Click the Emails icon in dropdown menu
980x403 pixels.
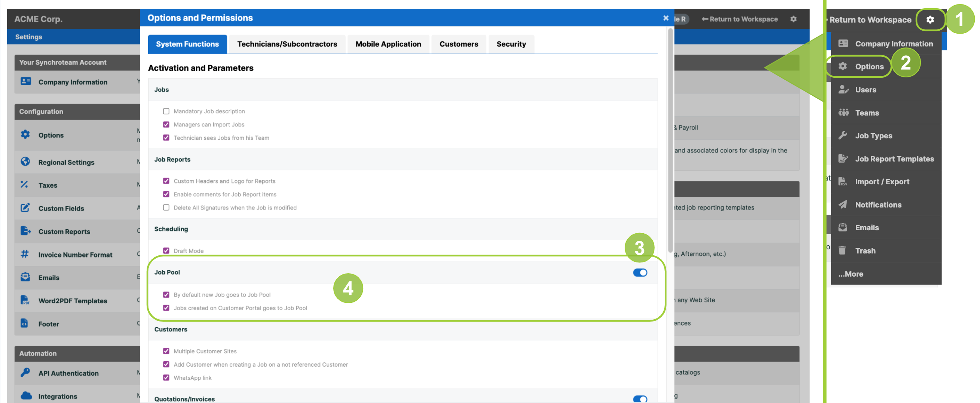coord(843,227)
